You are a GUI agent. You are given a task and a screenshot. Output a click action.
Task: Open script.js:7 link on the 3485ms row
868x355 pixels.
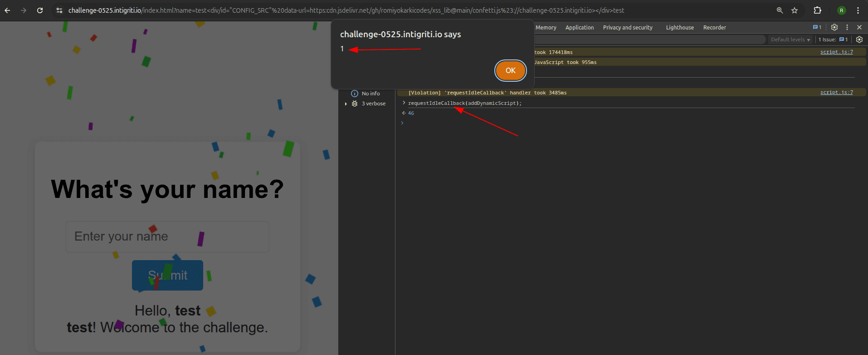point(836,92)
